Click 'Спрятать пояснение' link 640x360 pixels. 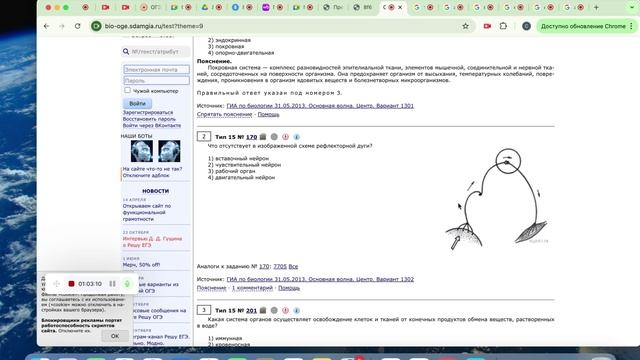pyautogui.click(x=224, y=114)
